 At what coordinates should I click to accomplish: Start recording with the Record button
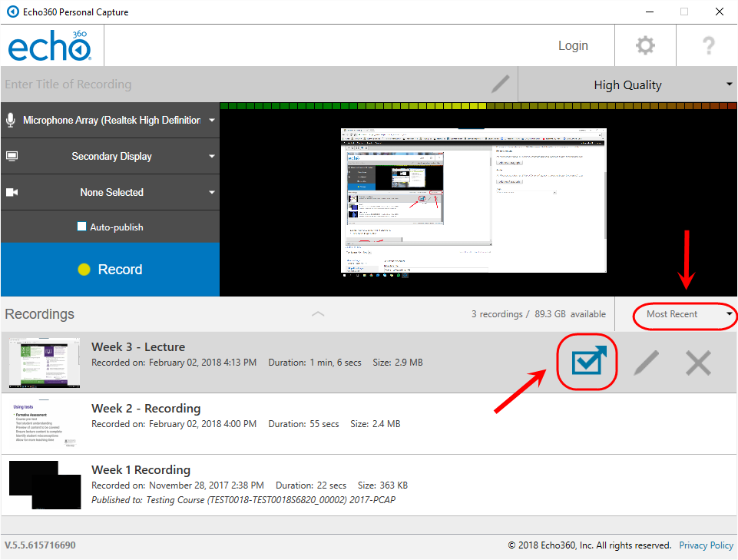point(110,270)
